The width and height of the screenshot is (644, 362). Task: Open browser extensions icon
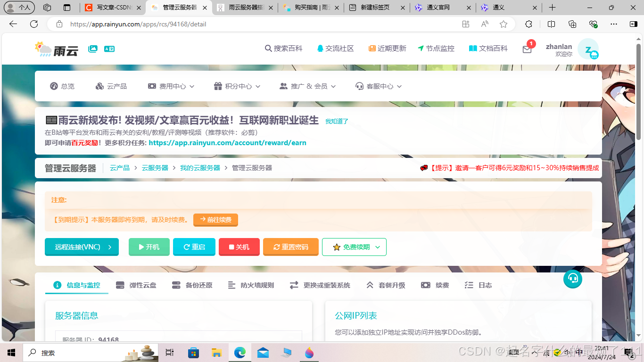[528, 24]
